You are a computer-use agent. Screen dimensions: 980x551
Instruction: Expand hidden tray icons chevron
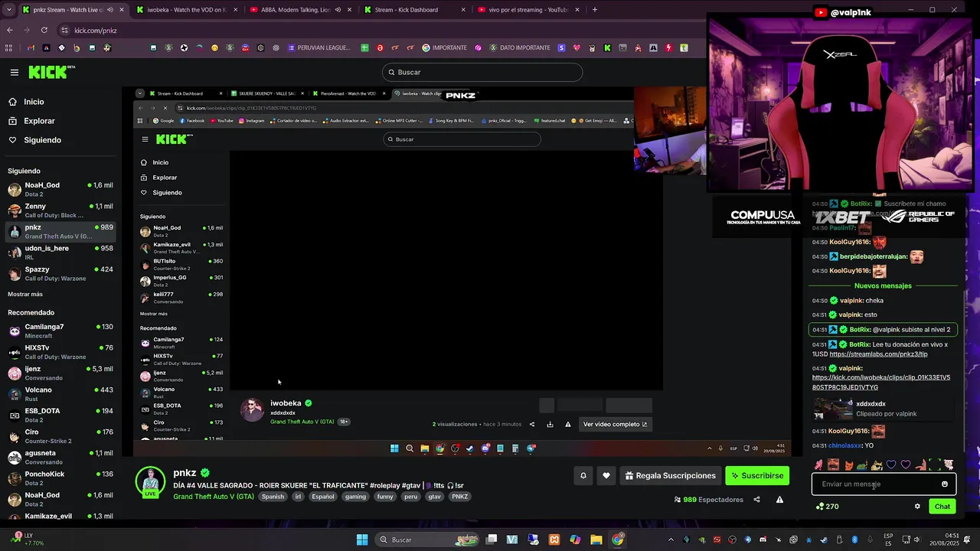click(x=671, y=540)
